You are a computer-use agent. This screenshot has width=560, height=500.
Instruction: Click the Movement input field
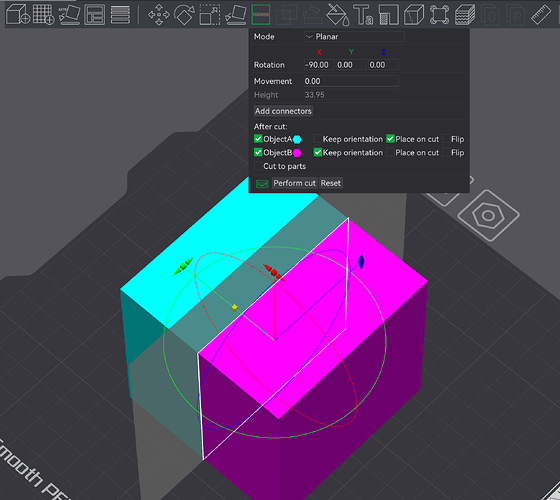coord(351,81)
